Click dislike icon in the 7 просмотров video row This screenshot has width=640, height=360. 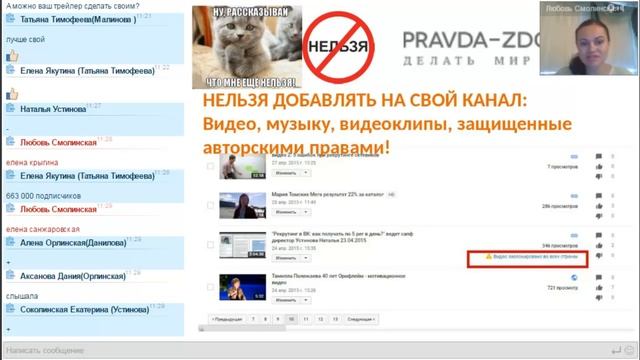point(599,176)
